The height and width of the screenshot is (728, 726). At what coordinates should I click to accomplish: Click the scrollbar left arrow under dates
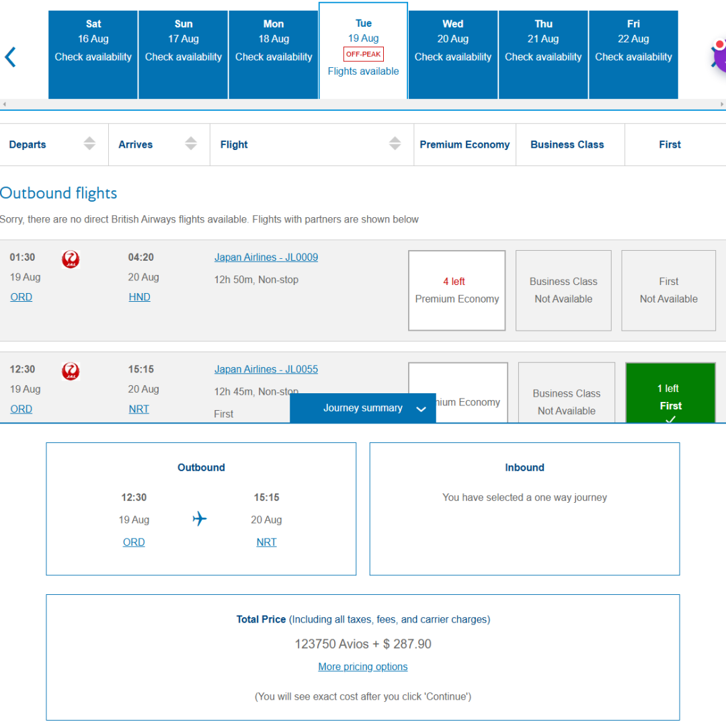[4, 104]
